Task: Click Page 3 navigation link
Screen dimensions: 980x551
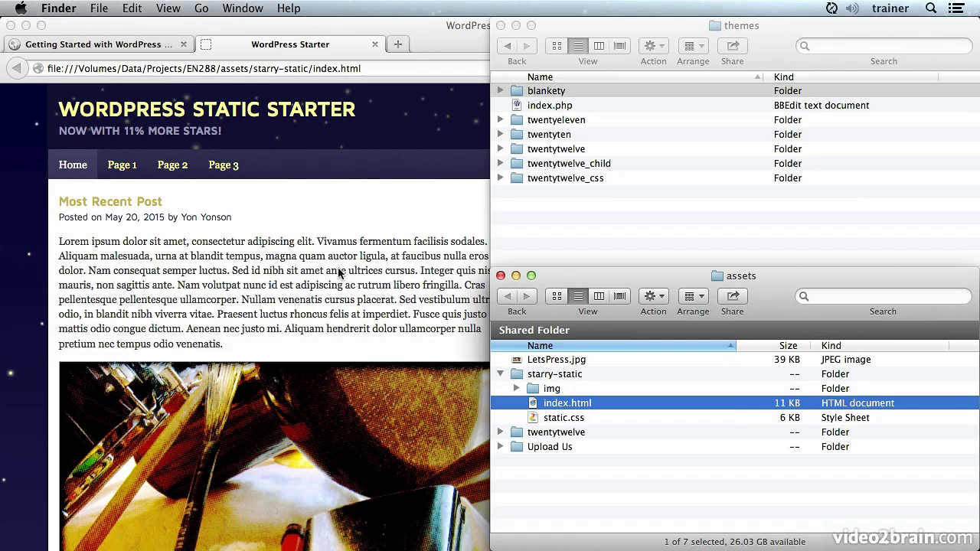Action: [224, 165]
